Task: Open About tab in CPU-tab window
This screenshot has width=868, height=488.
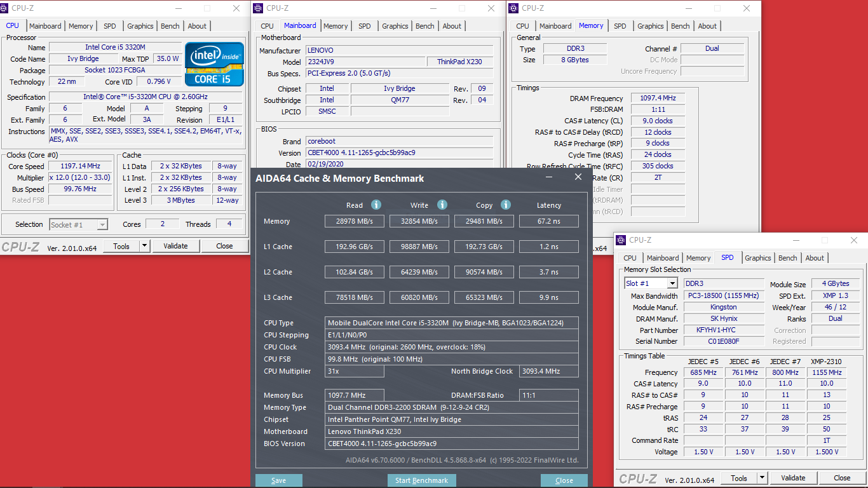Action: 197,26
